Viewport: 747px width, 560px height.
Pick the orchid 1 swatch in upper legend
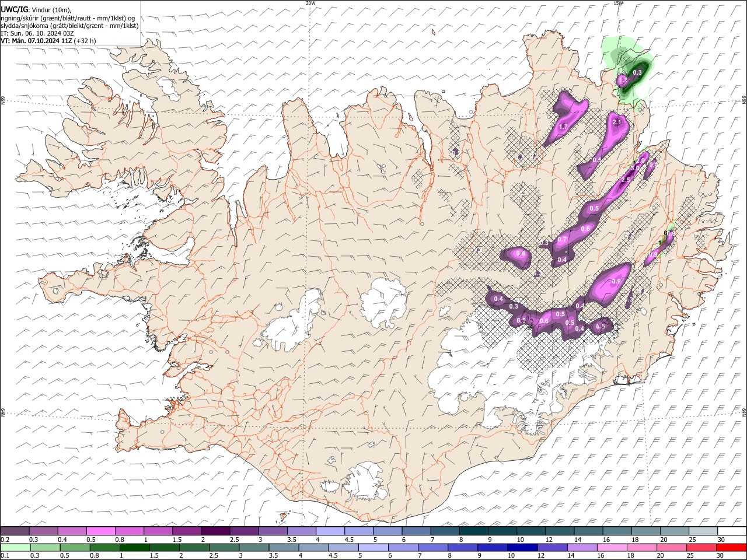click(x=158, y=531)
